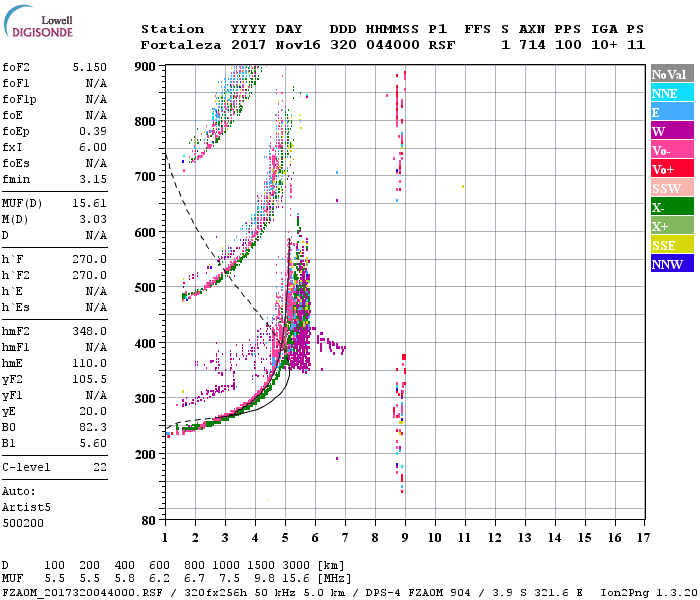Viewport: 700px width, 600px height.
Task: Select the NNW blue legend swatch
Action: click(672, 263)
